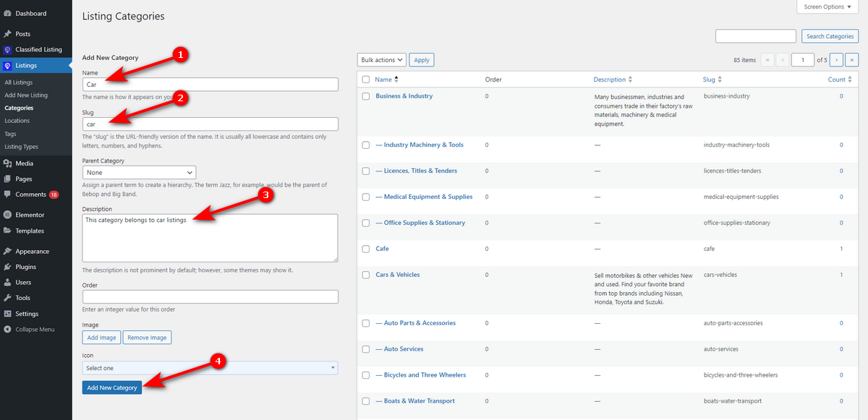Click the Name field containing Car
Viewport: 868px width, 420px height.
click(x=210, y=85)
